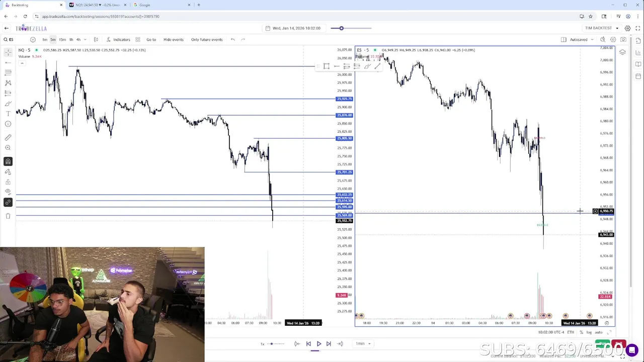Click the Go to button
This screenshot has width=644, height=362.
[151, 40]
